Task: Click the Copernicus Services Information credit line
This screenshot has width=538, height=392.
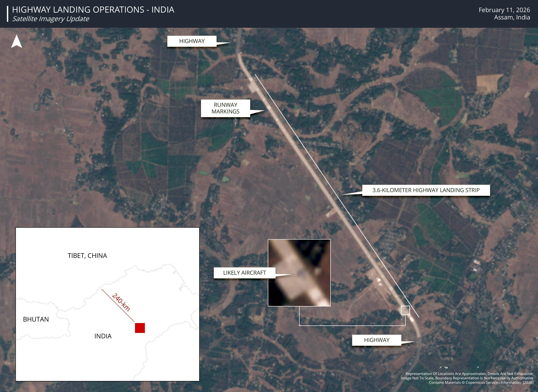Action: tap(481, 382)
